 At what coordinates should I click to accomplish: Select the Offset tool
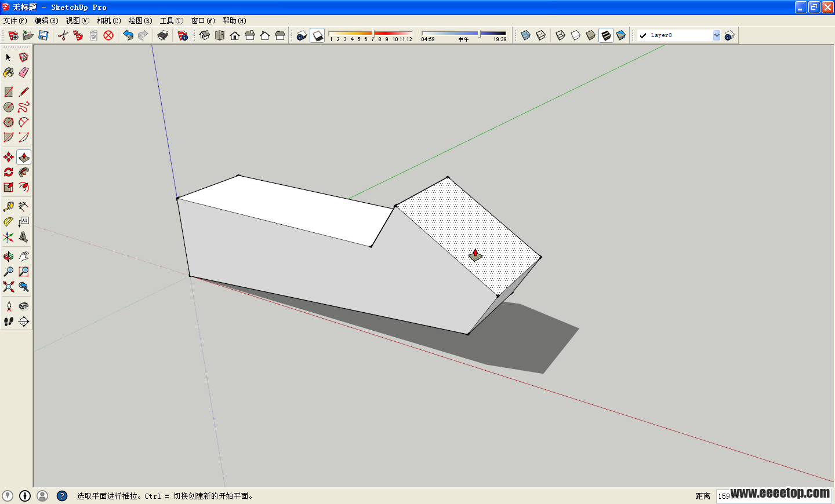24,187
